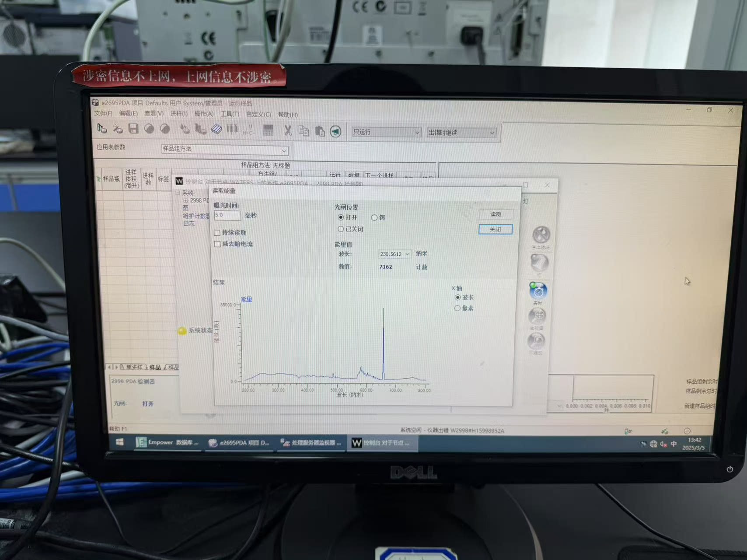Click the Copy icon in the toolbar
The image size is (747, 560).
coord(304,131)
